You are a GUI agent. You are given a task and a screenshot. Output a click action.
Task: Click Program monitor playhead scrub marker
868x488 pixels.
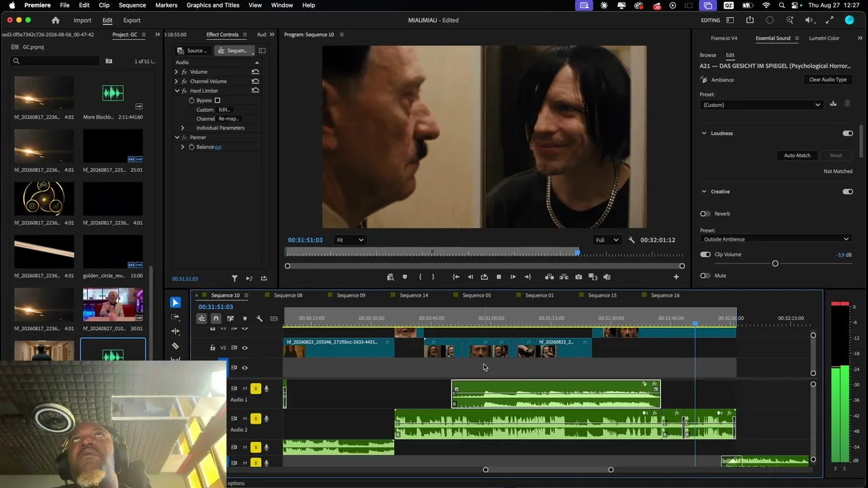click(x=577, y=253)
